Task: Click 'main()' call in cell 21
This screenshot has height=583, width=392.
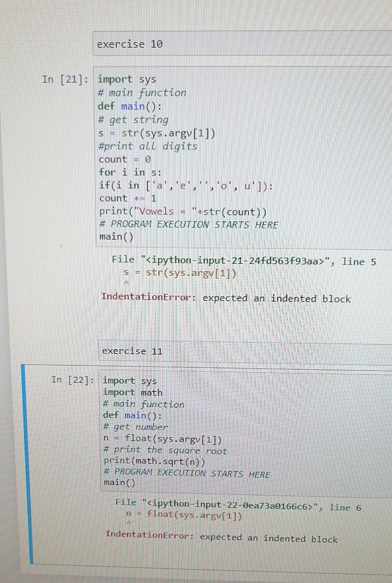Action: pos(116,237)
